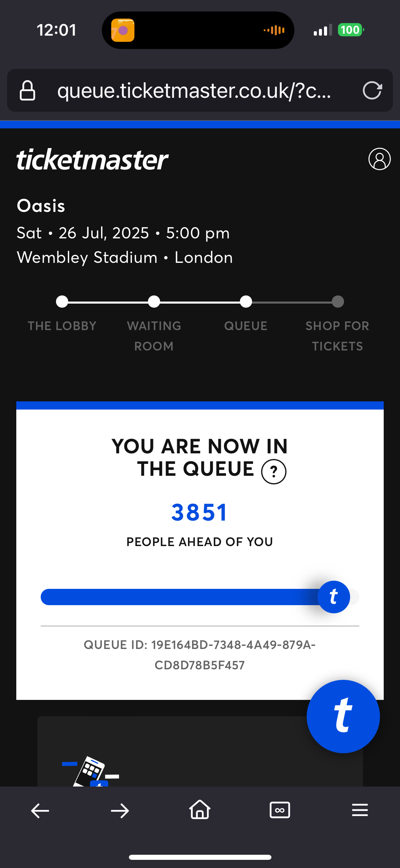Tap the queue progress bar handle

click(334, 597)
